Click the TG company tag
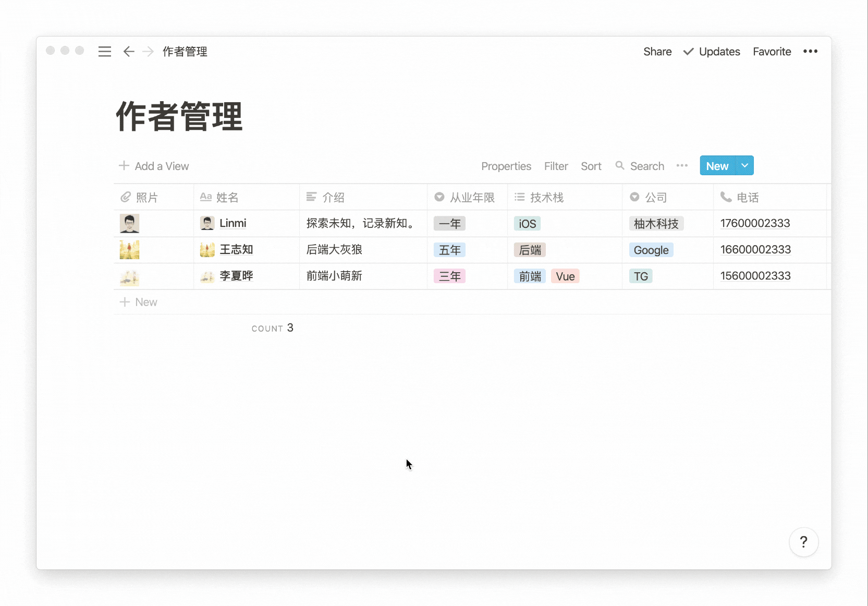Screen dimensions: 868x606 point(641,276)
